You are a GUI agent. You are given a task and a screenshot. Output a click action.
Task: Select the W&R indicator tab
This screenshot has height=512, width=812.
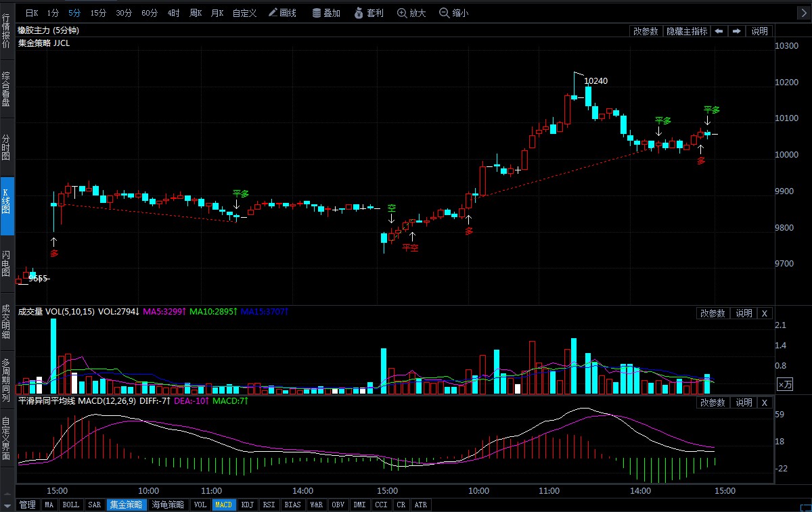[x=316, y=505]
